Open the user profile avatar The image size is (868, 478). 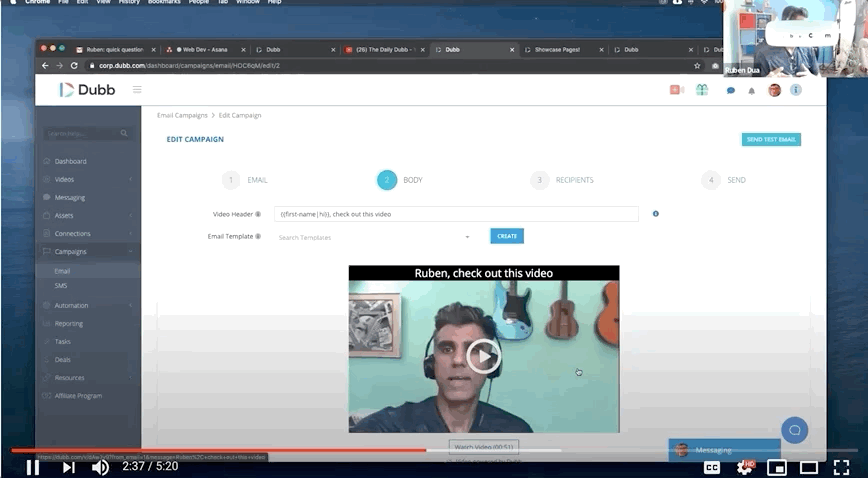[x=774, y=90]
